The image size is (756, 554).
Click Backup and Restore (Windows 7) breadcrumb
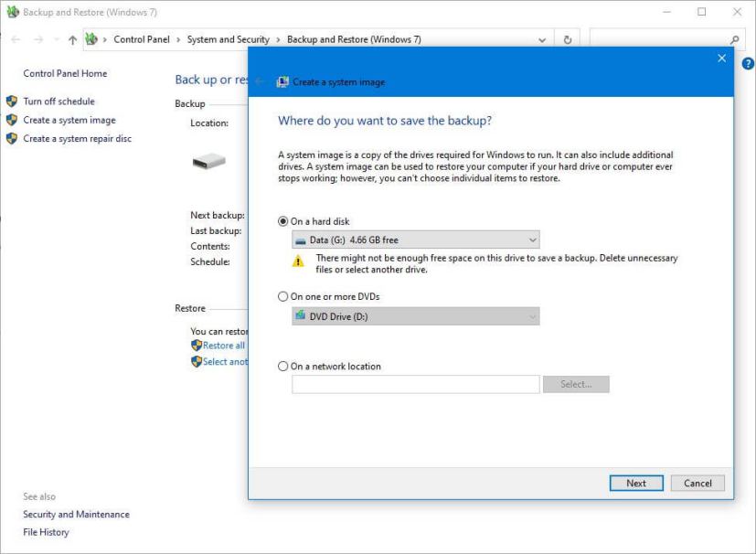[x=352, y=39]
